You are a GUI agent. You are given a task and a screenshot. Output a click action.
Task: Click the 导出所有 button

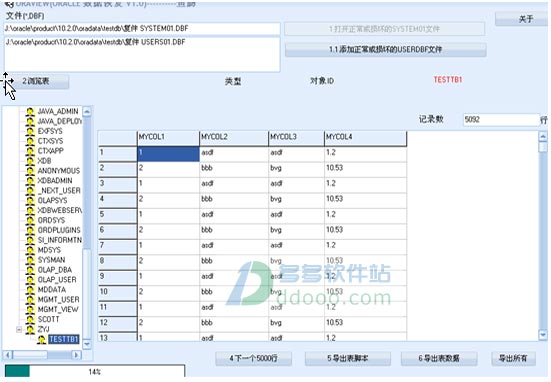point(513,358)
